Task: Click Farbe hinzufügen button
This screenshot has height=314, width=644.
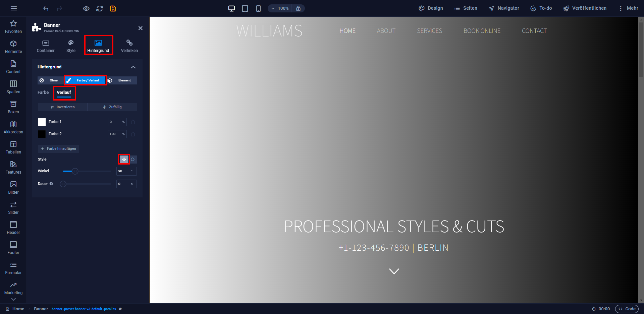Action: pos(58,148)
